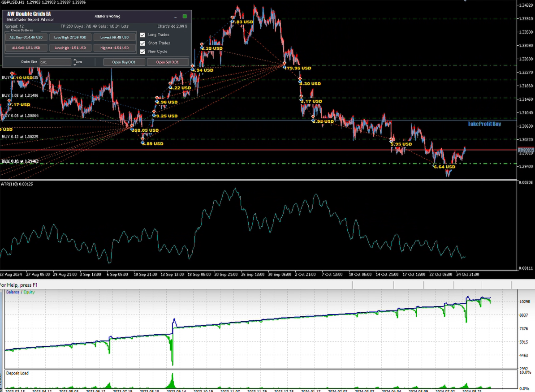Close all buy orders -314.46 USD
The width and height of the screenshot is (535, 392).
[x=26, y=38]
